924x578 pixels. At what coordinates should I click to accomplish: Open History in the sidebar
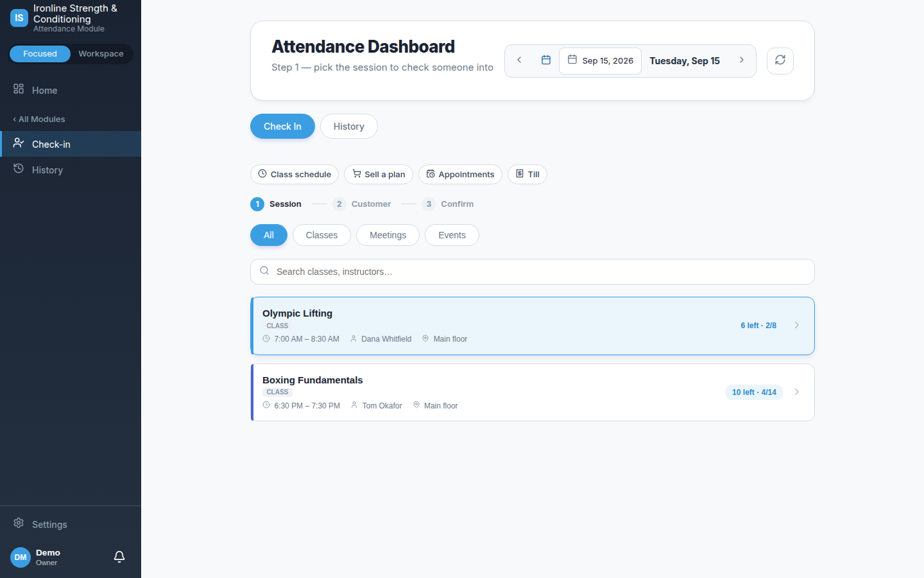pos(71,170)
